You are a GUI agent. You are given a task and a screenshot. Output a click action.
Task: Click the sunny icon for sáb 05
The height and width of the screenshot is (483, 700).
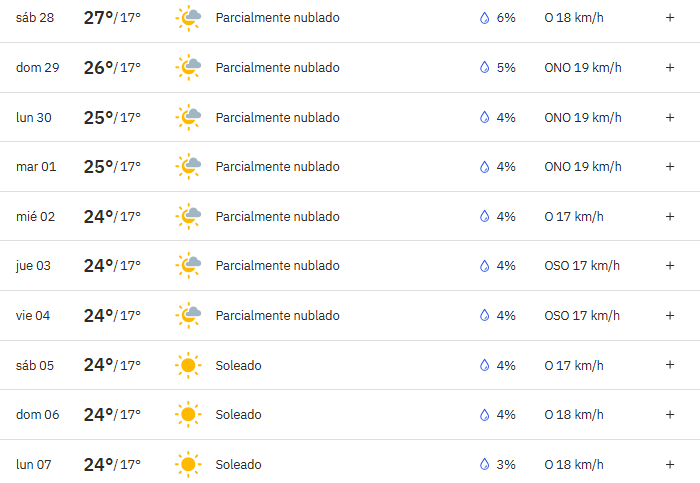coord(187,365)
